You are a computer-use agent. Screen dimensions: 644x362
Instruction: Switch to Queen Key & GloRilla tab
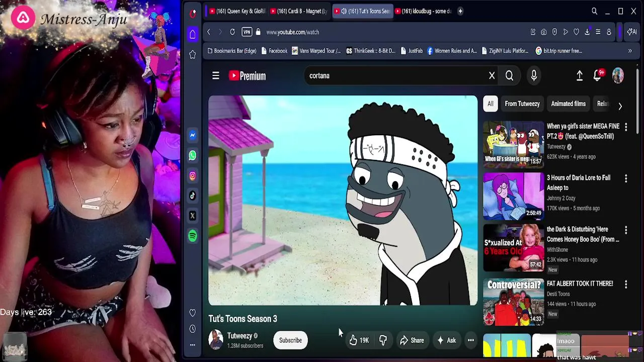click(237, 11)
